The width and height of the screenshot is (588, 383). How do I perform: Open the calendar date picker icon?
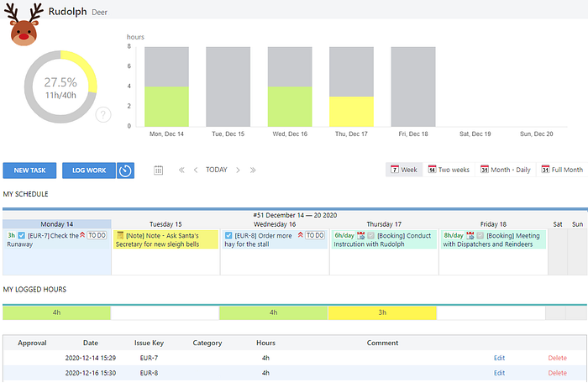[x=158, y=171]
